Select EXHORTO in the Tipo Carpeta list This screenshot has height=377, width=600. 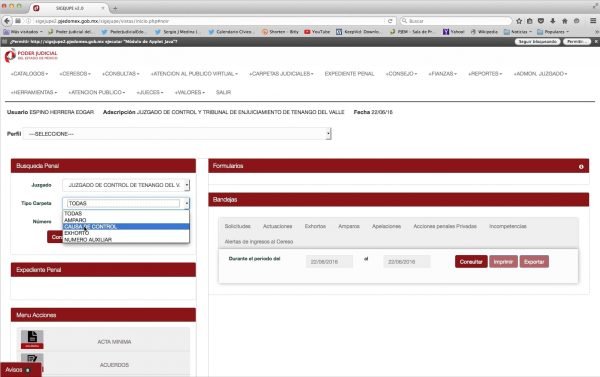point(126,233)
